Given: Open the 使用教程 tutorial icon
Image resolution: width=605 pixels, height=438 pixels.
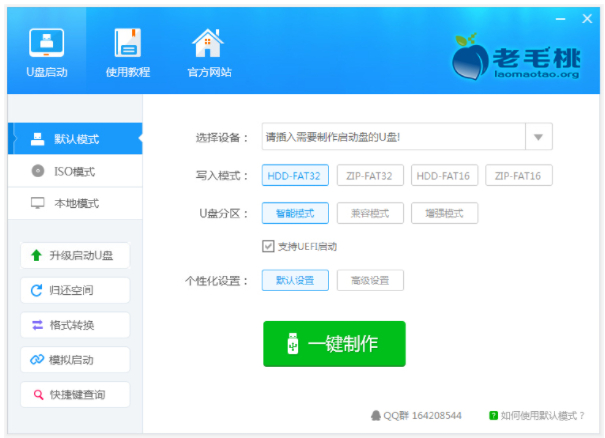Looking at the screenshot, I should pyautogui.click(x=128, y=43).
